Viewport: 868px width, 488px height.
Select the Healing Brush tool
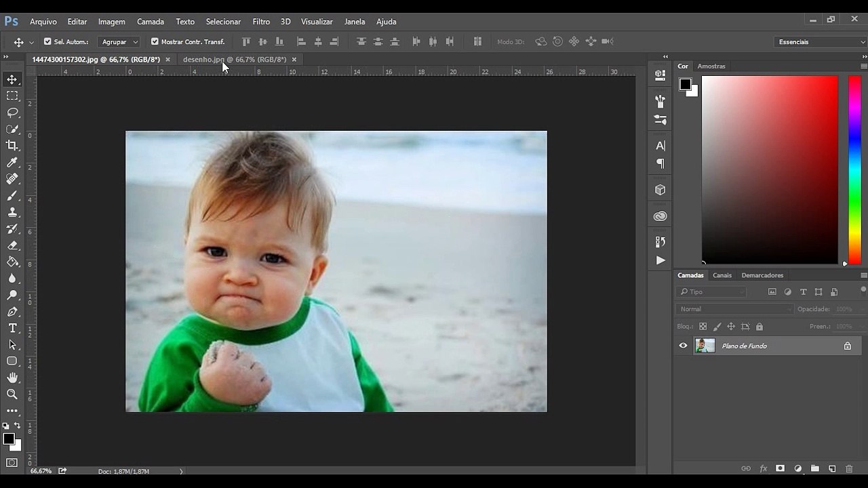coord(12,179)
